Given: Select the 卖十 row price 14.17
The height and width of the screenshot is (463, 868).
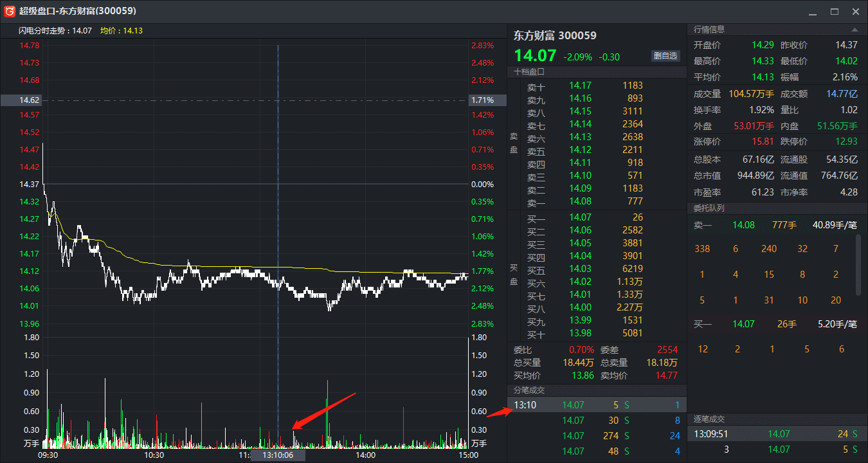Looking at the screenshot, I should point(580,86).
